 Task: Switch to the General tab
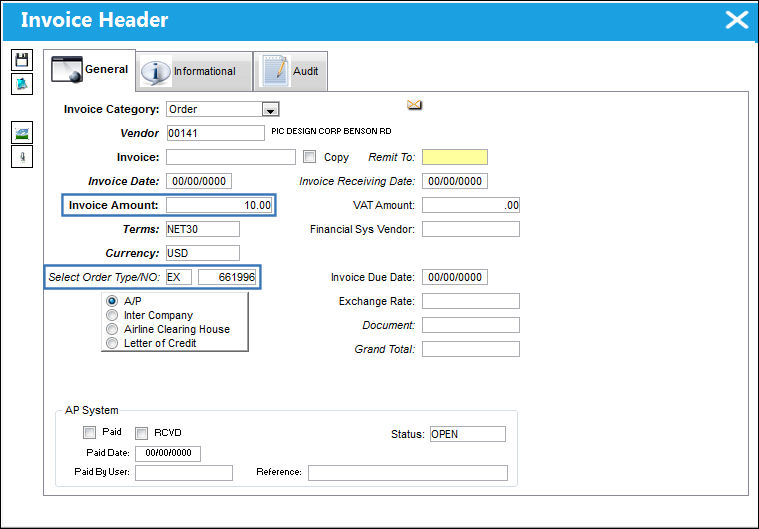coord(90,70)
